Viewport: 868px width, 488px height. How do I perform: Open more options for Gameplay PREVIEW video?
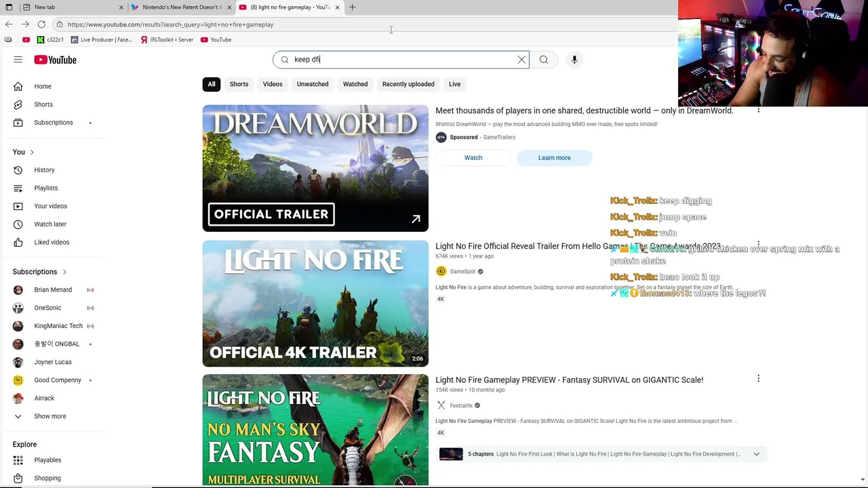(758, 379)
